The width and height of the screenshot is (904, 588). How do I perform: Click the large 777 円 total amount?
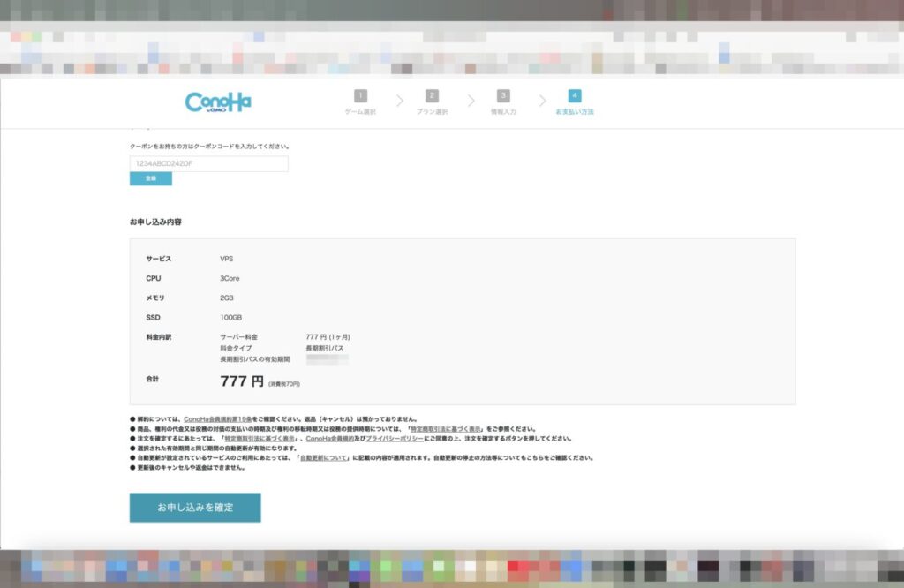click(242, 381)
